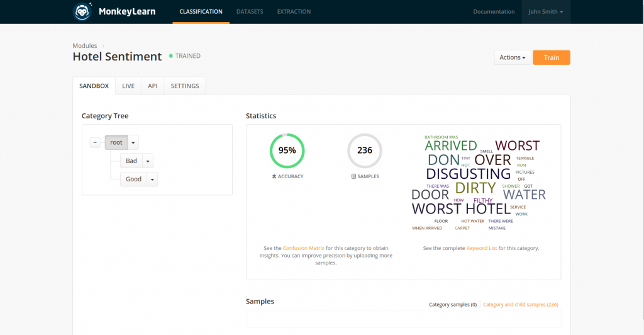Click the Statistics section heading

(261, 116)
